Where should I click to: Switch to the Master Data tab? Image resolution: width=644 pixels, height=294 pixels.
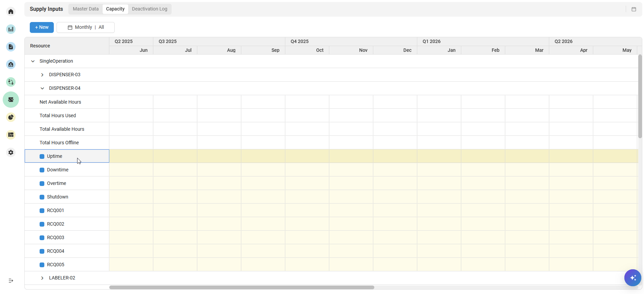point(86,9)
